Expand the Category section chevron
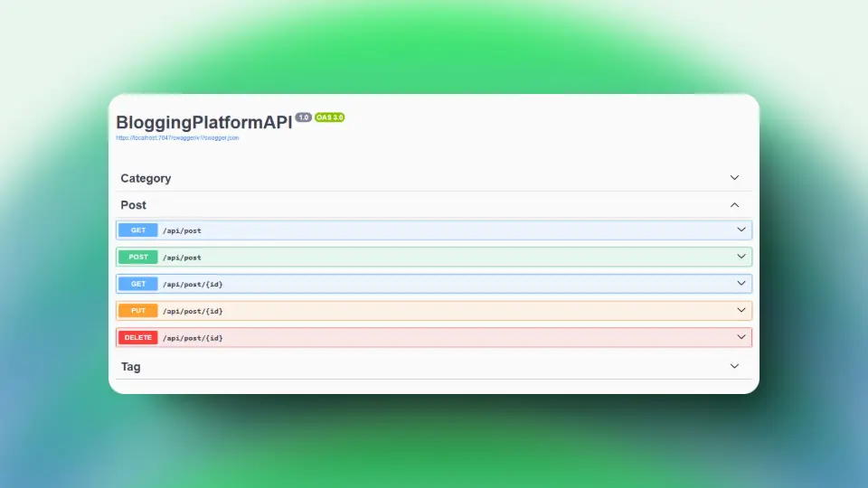Image resolution: width=868 pixels, height=488 pixels. [734, 178]
